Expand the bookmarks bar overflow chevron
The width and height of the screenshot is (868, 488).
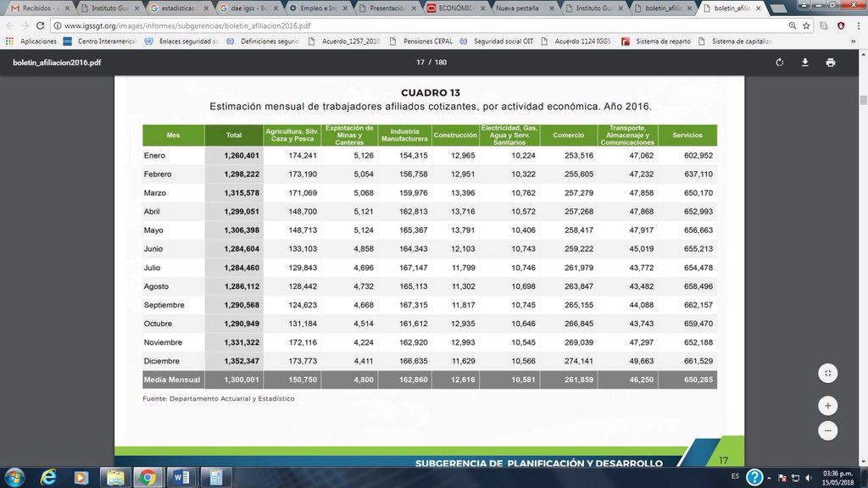tap(853, 41)
